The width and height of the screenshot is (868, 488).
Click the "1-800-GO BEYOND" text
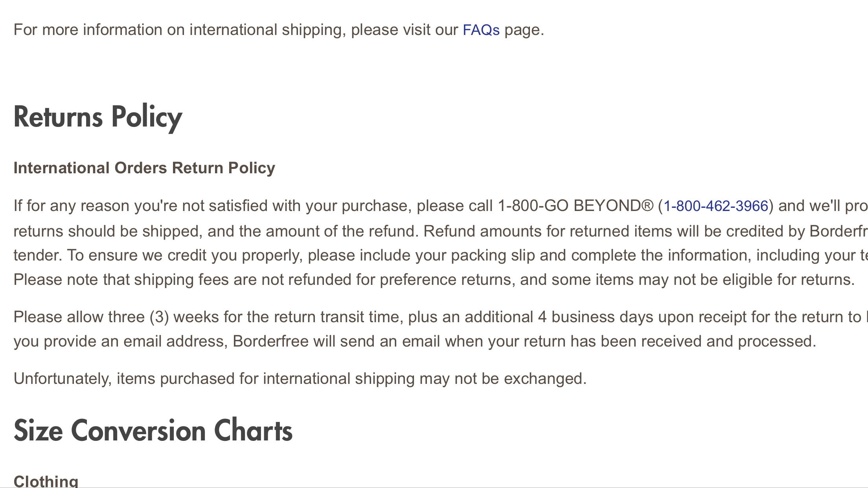569,206
